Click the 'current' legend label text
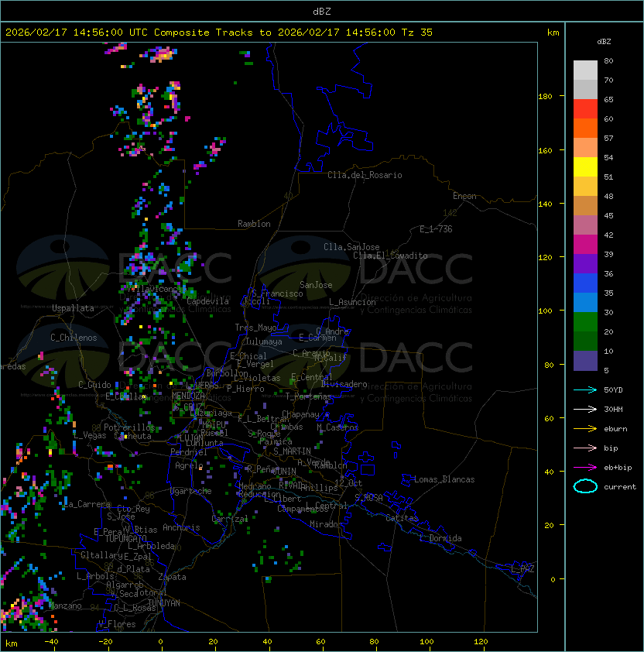The image size is (644, 652). pos(620,487)
